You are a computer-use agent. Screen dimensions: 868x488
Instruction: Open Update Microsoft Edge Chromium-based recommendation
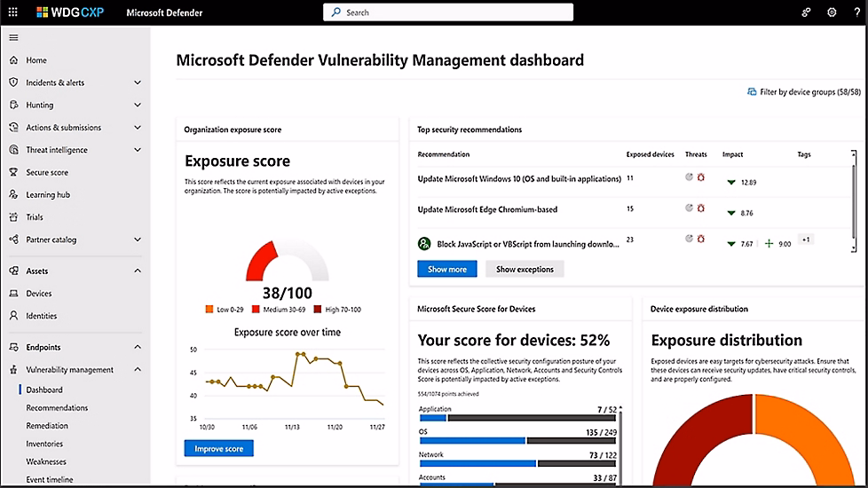(487, 209)
